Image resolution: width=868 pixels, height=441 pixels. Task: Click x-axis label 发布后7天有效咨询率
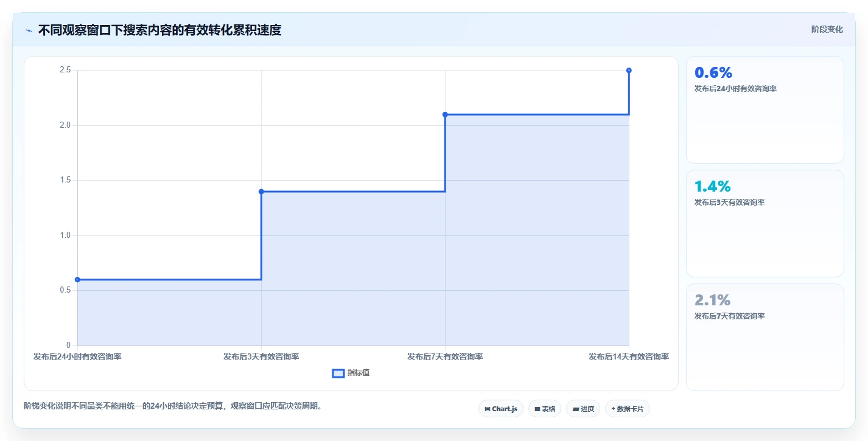445,356
